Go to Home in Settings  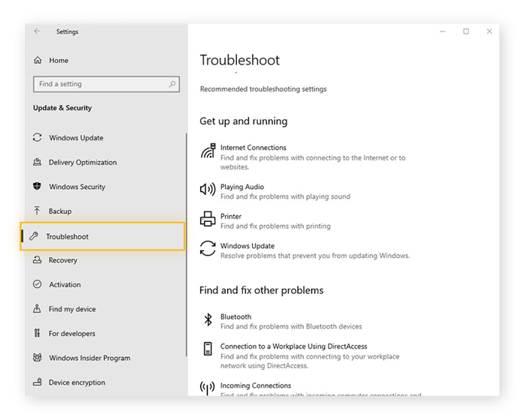click(58, 60)
